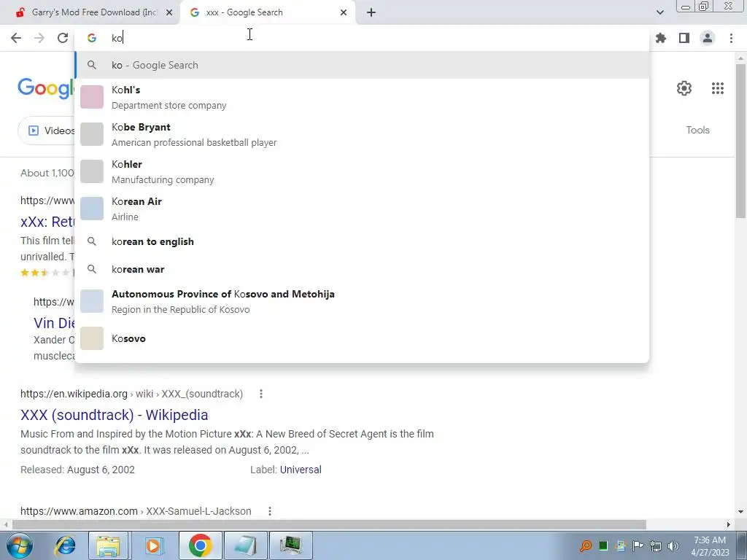
Task: Click the Kosovo thumbnail image
Action: click(92, 338)
